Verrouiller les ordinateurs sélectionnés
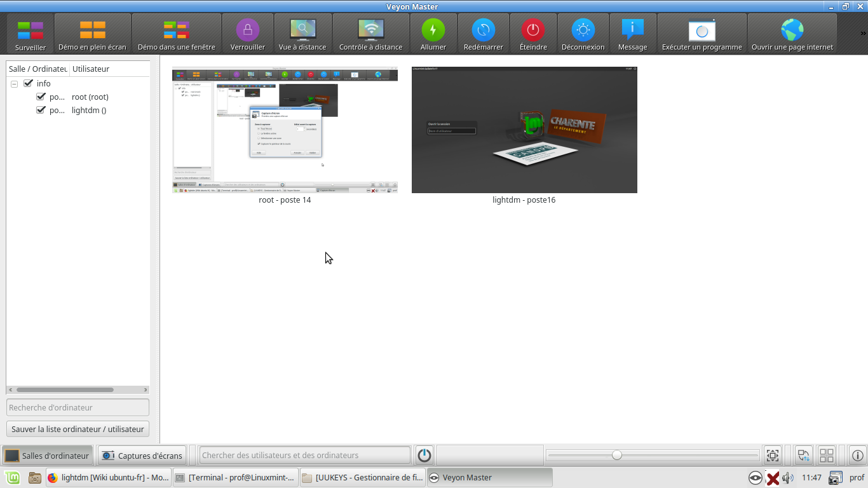The height and width of the screenshot is (488, 868). point(248,33)
